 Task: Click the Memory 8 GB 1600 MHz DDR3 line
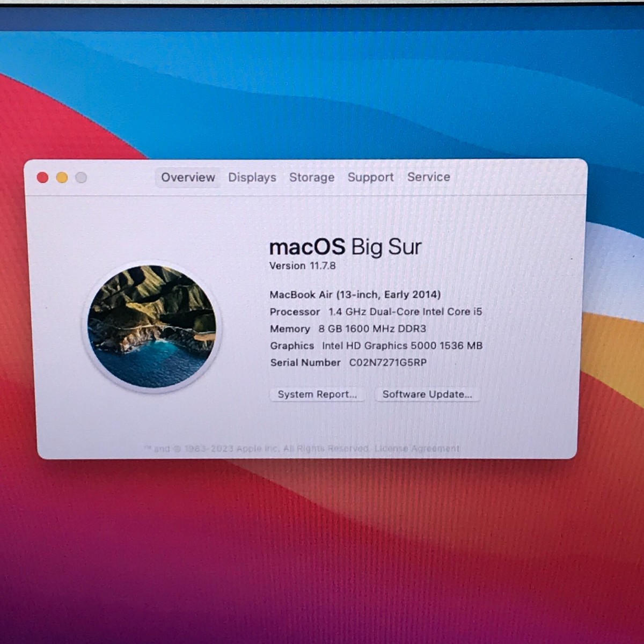[348, 328]
